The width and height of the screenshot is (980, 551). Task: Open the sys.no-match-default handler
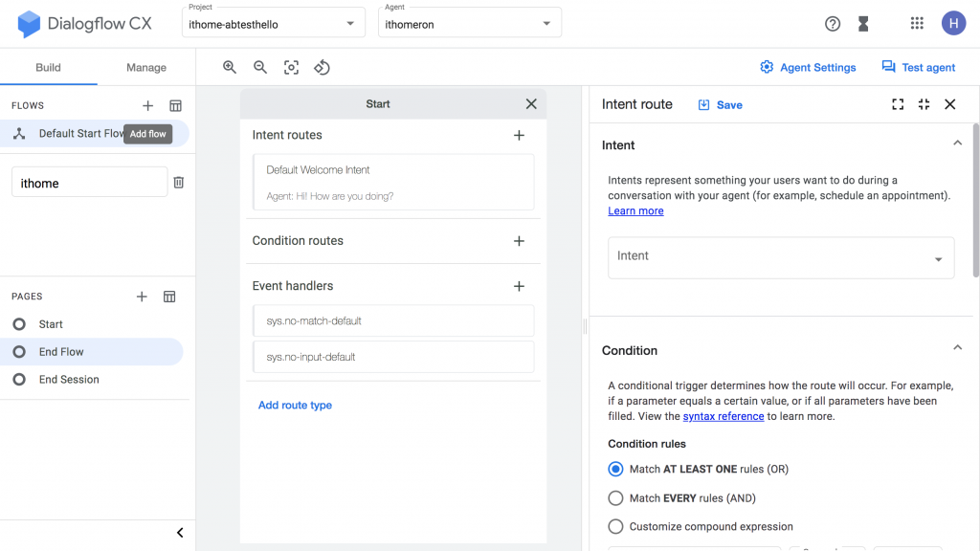393,321
